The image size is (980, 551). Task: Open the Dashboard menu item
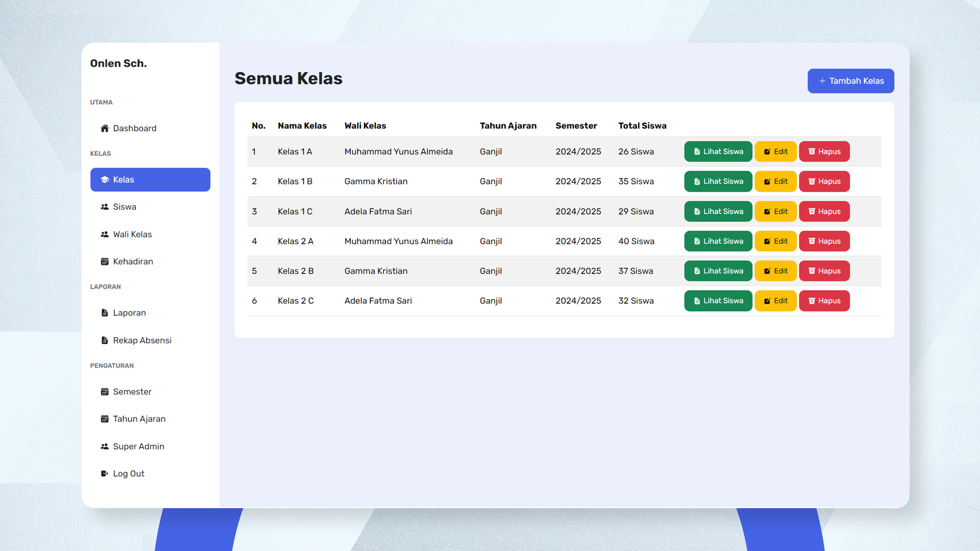(150, 128)
